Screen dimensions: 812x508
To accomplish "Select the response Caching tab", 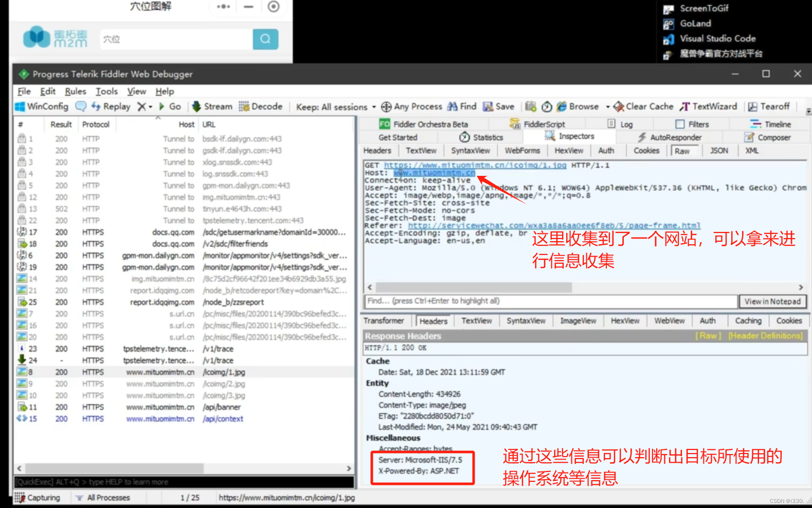I will (748, 321).
